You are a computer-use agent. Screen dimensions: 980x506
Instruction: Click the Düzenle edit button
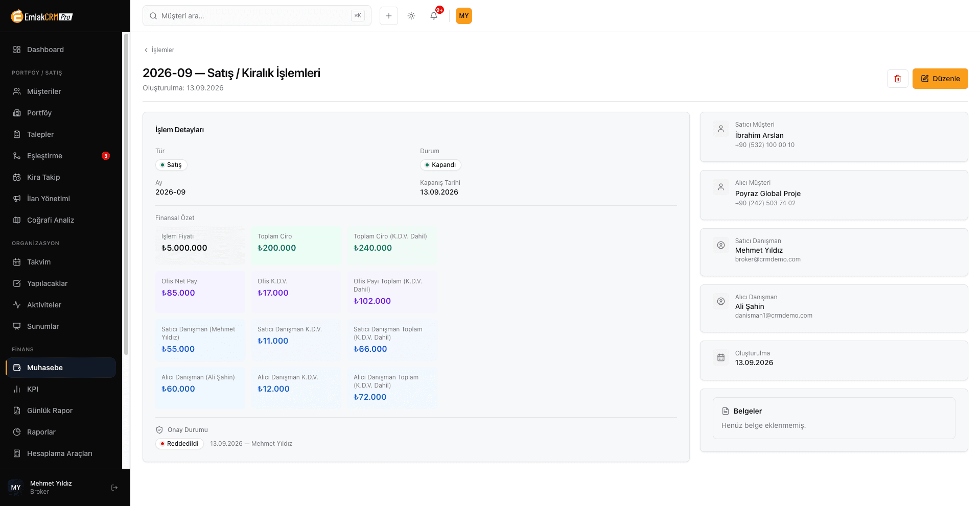pyautogui.click(x=940, y=79)
